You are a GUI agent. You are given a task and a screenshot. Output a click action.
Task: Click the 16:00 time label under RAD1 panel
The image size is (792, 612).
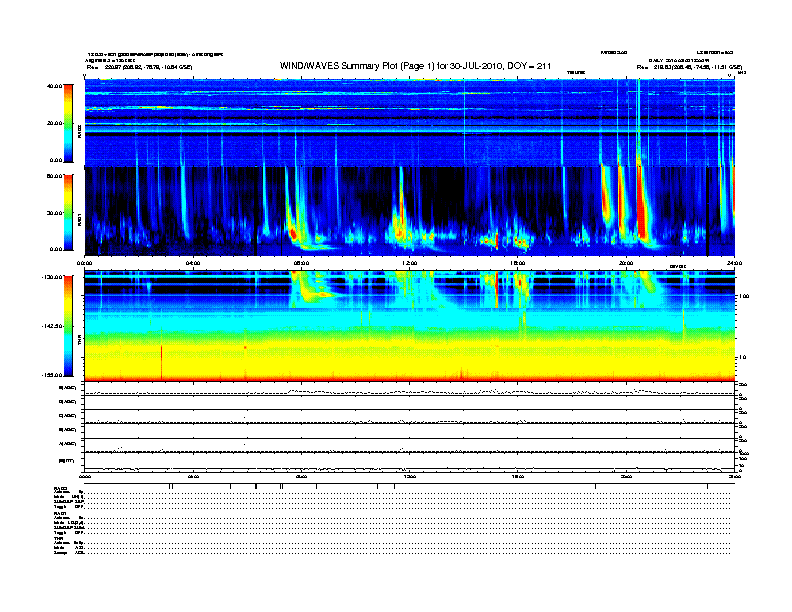(x=518, y=263)
